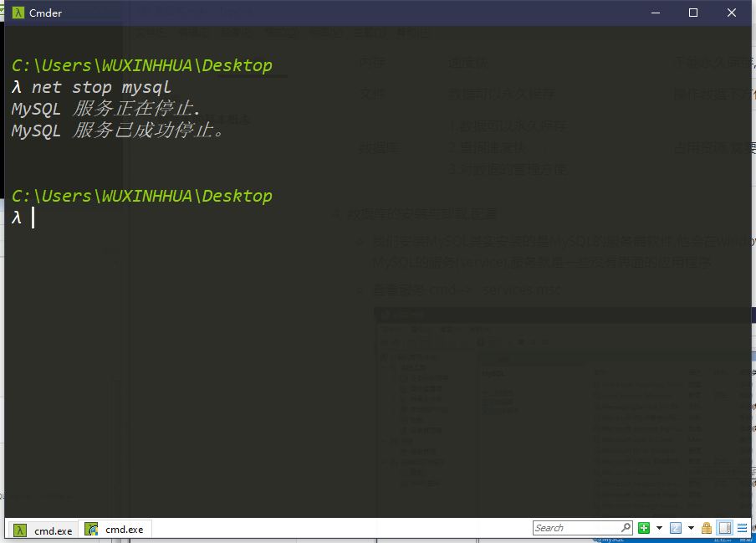Create new console with green plus button
Image resolution: width=756 pixels, height=543 pixels.
coord(644,528)
